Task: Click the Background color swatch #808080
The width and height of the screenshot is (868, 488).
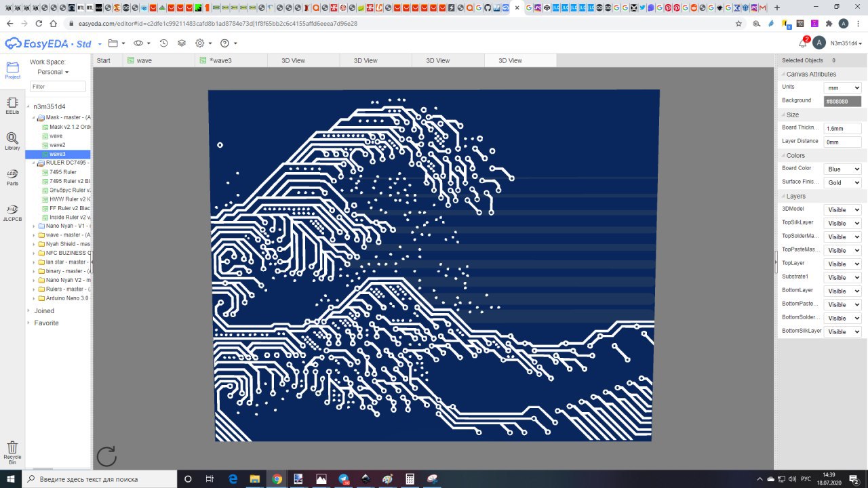Action: coord(842,101)
